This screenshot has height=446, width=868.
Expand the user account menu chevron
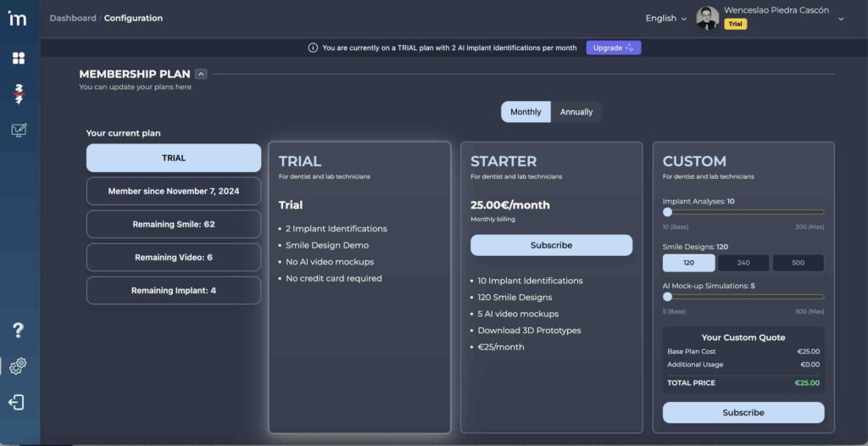(841, 19)
